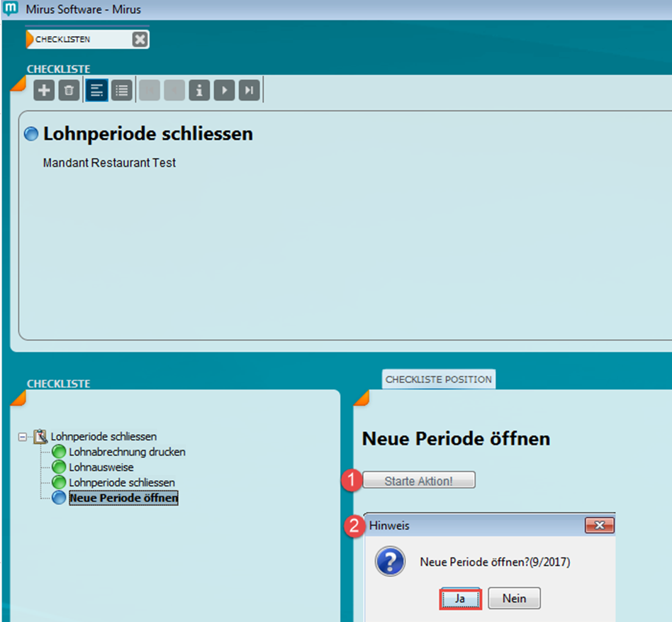Select the Lohnausweise tree item
Viewport: 672px width, 622px height.
[101, 467]
